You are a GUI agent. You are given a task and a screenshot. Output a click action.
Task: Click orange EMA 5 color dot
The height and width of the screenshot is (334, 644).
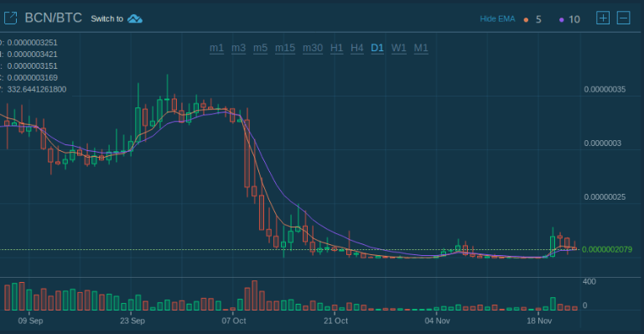526,19
